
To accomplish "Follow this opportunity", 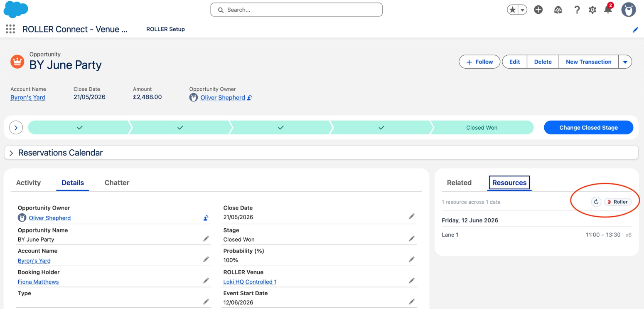I will pos(479,62).
